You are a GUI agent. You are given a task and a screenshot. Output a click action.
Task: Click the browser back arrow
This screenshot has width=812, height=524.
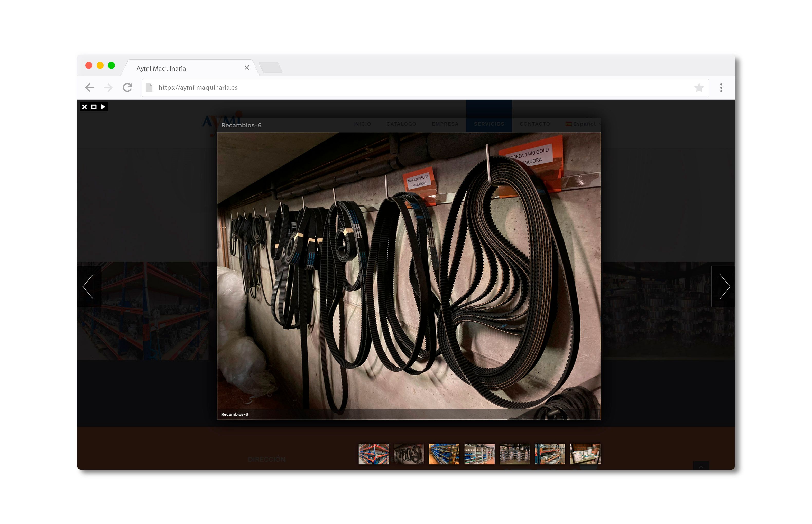point(89,88)
